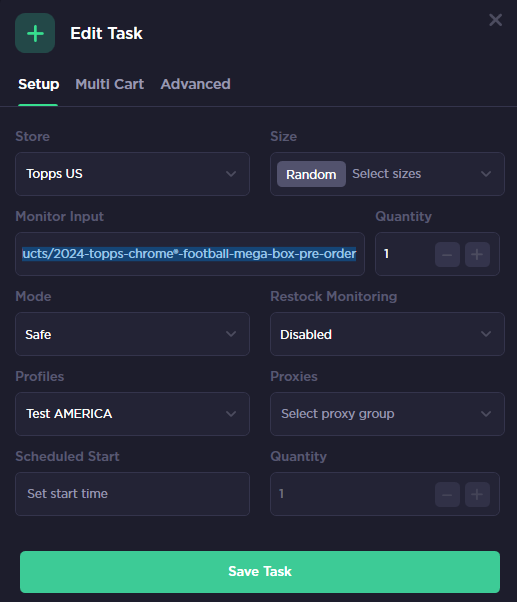Open Profiles dropdown showing Test AMERICA
This screenshot has width=517, height=602.
[x=132, y=414]
